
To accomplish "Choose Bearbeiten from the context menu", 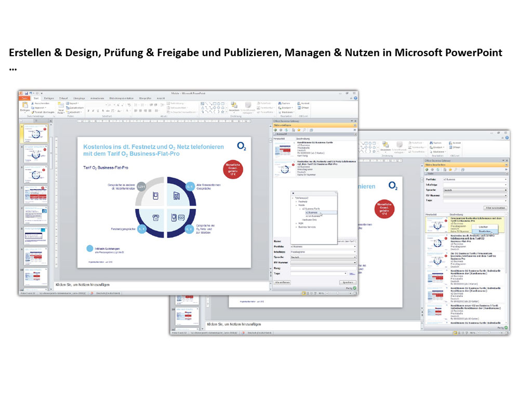I will (x=485, y=232).
